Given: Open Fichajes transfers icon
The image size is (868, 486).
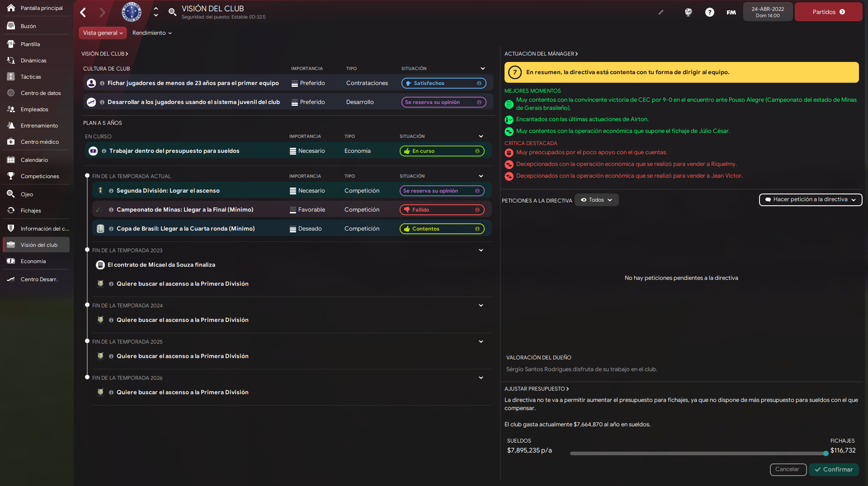Looking at the screenshot, I should click(11, 210).
